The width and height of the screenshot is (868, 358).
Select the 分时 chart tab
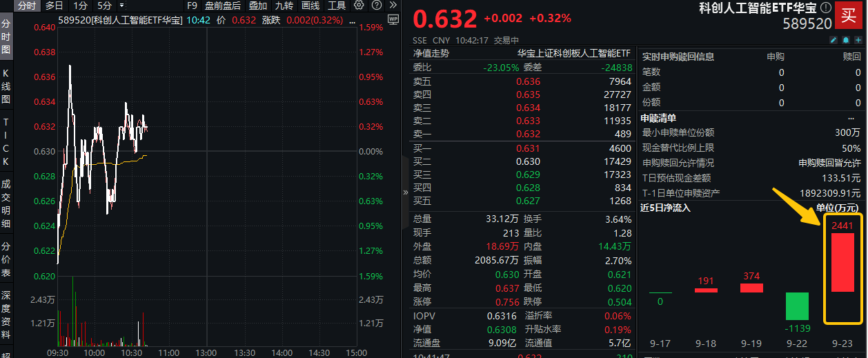click(x=27, y=6)
